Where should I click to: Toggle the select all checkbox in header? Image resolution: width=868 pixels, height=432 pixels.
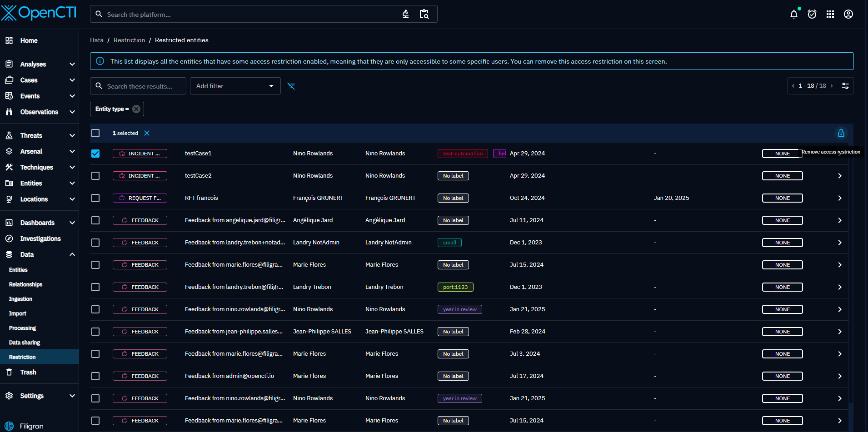click(95, 133)
